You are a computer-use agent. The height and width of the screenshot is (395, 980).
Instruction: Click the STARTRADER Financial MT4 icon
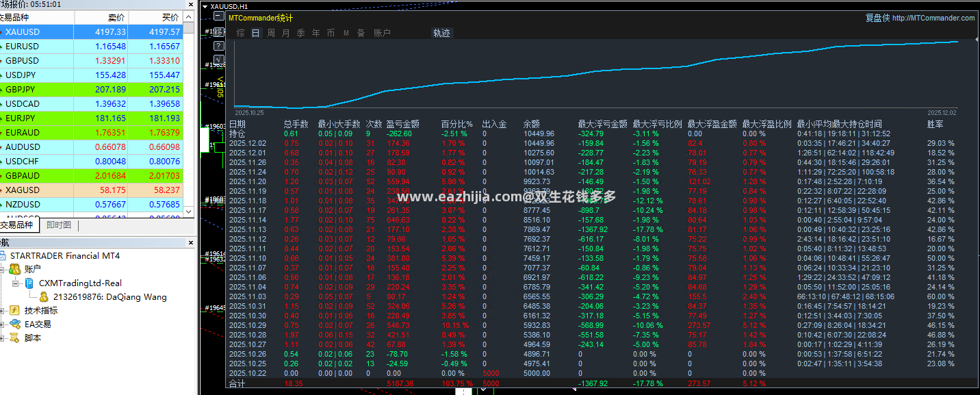[2, 255]
